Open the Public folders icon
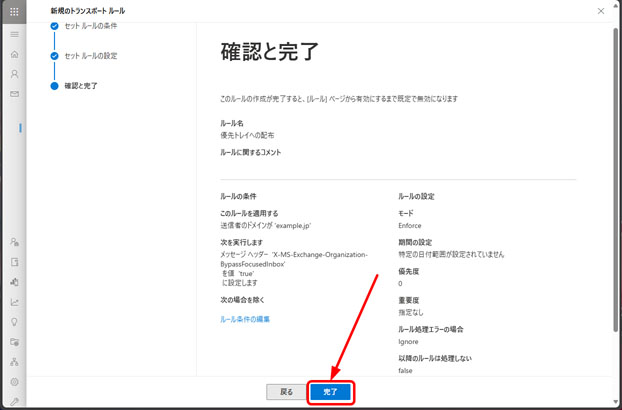 (14, 342)
